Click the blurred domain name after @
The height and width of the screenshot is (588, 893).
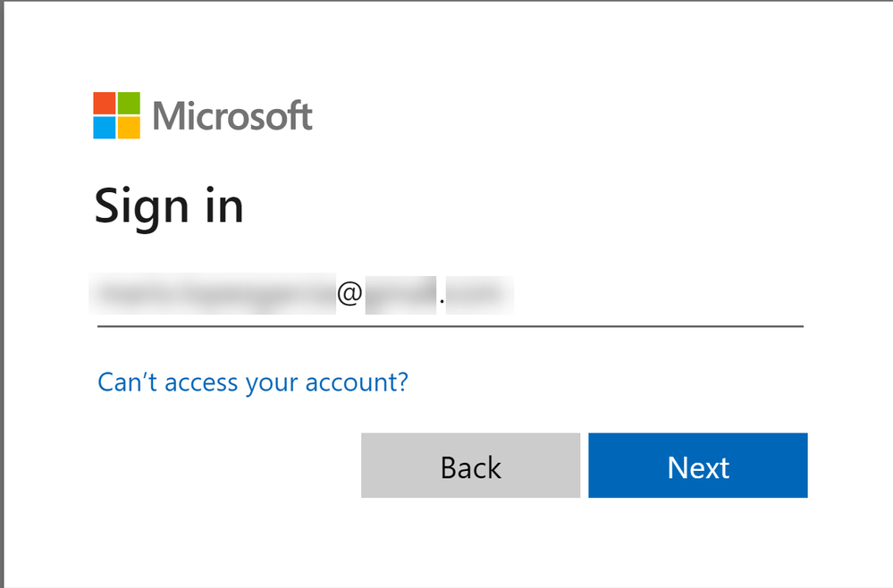pos(400,294)
